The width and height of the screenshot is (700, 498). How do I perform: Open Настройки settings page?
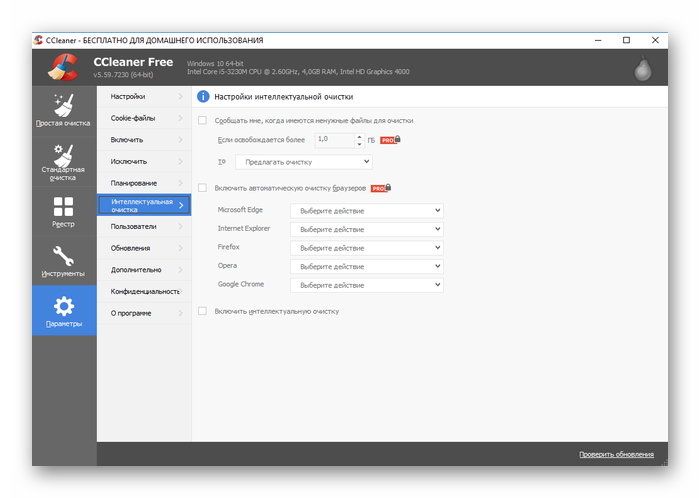tap(144, 96)
